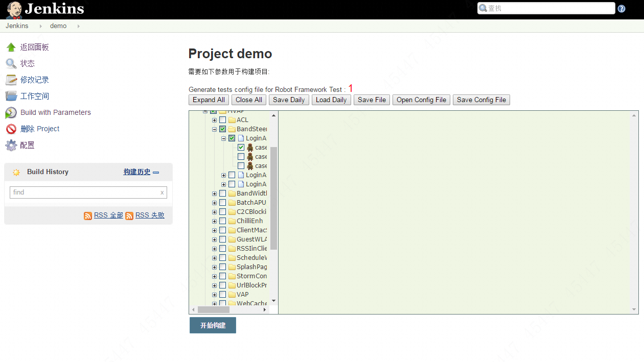Click the SplashPag folder icon
Image resolution: width=644 pixels, height=362 pixels.
[232, 267]
